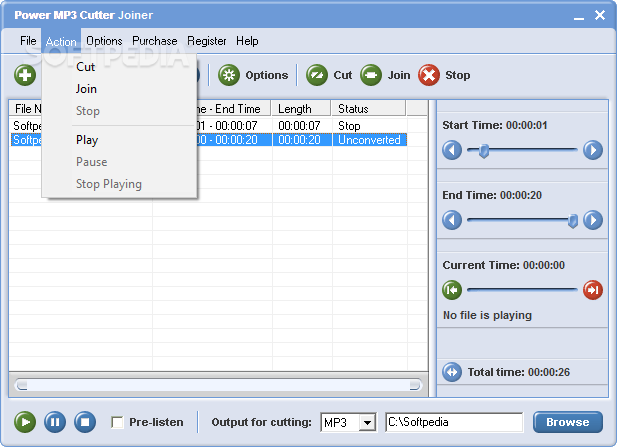This screenshot has height=447, width=617.
Task: Open the Options menu
Action: click(x=104, y=41)
